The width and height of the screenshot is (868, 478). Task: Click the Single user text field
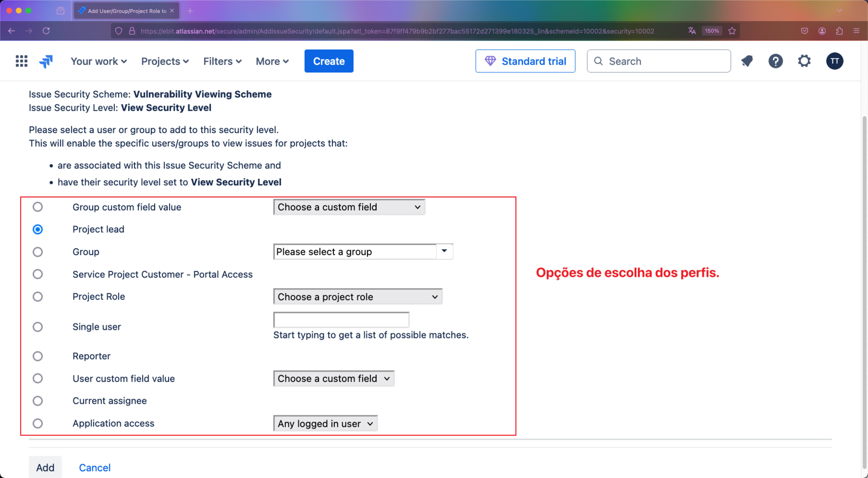341,320
